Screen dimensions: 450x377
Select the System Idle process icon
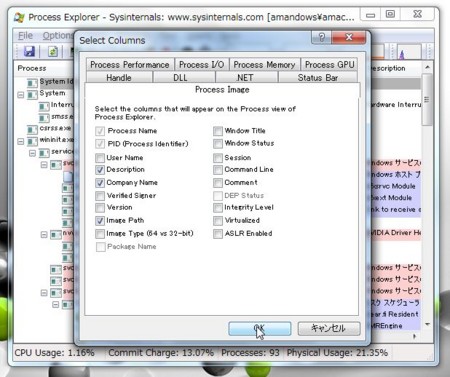click(x=32, y=82)
